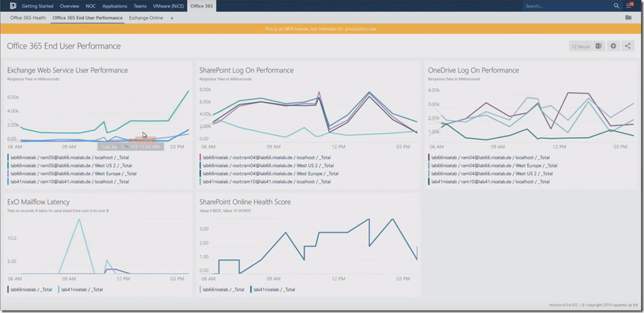Click 8.00k axis label in SharePoint chart
The height and width of the screenshot is (313, 644).
pos(205,89)
